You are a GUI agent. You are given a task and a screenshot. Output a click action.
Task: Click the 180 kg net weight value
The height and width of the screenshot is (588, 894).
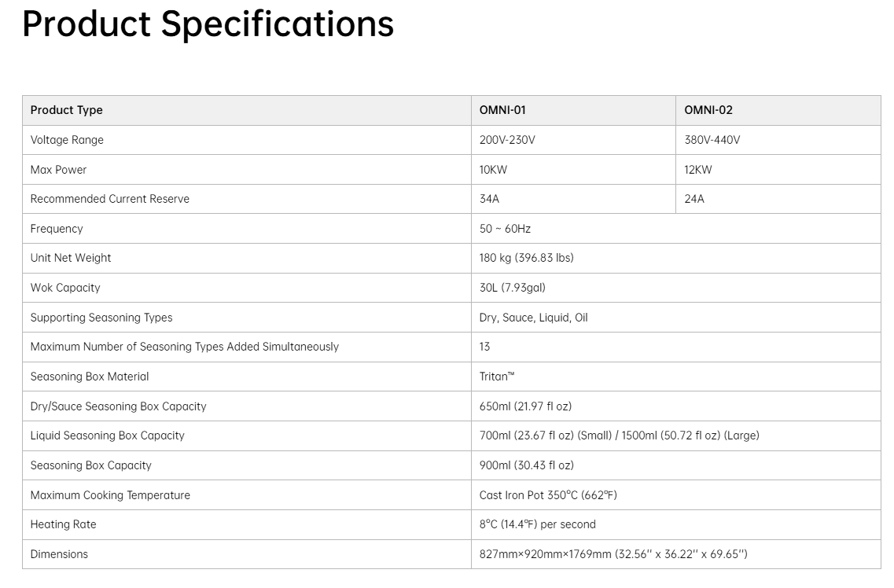(x=526, y=258)
